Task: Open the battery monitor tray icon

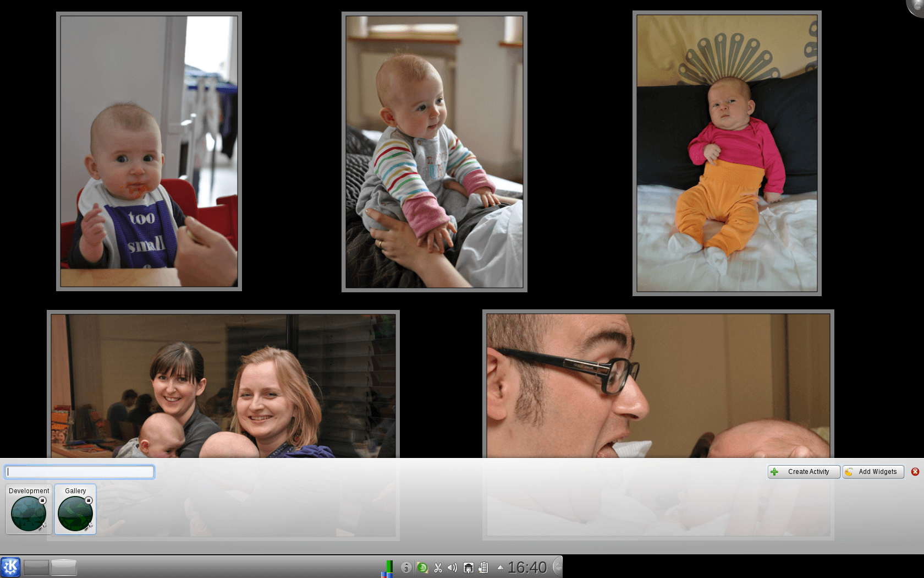Action: [483, 568]
